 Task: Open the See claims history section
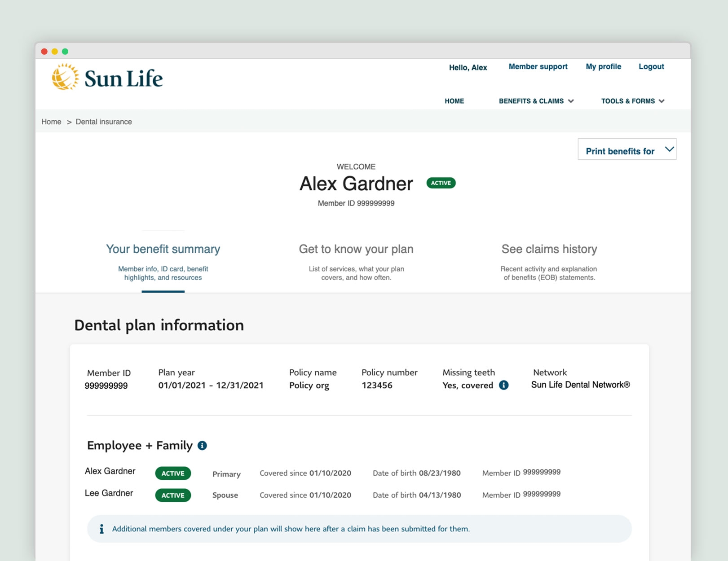point(549,249)
